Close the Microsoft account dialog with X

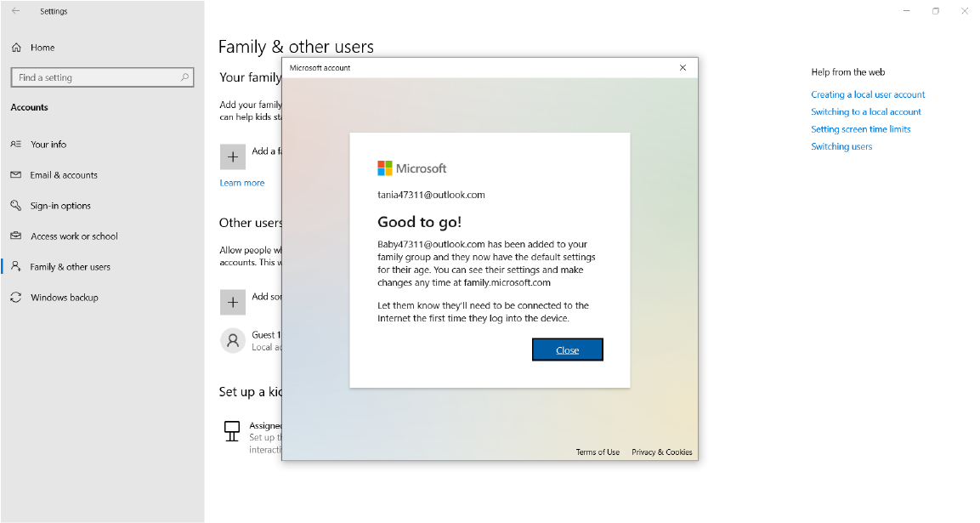[683, 68]
